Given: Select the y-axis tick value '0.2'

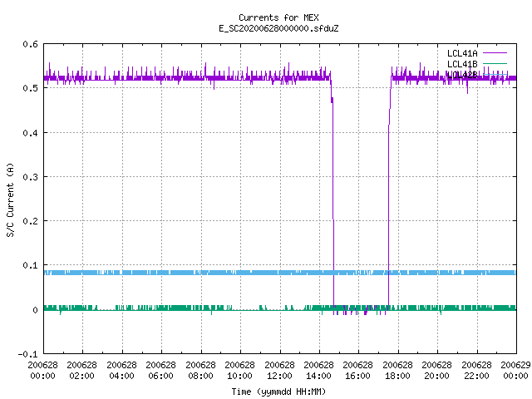Looking at the screenshot, I should click(x=30, y=221).
